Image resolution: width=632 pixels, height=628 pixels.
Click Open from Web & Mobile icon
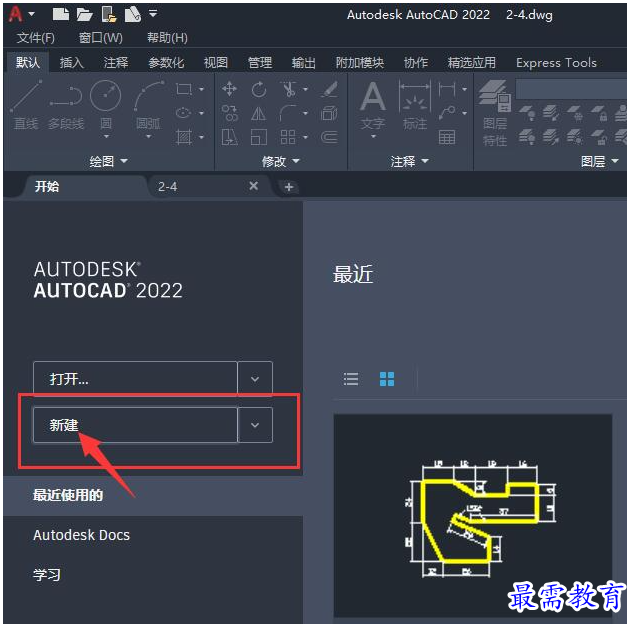109,15
